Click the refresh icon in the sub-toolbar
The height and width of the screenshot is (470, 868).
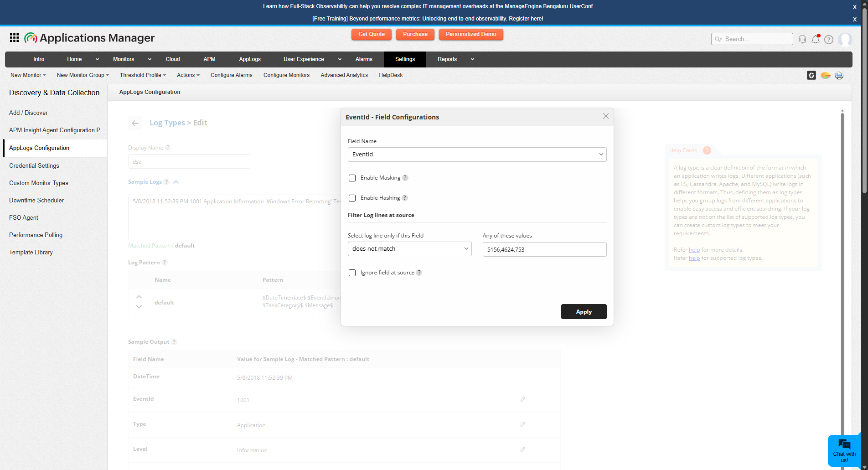click(x=811, y=75)
